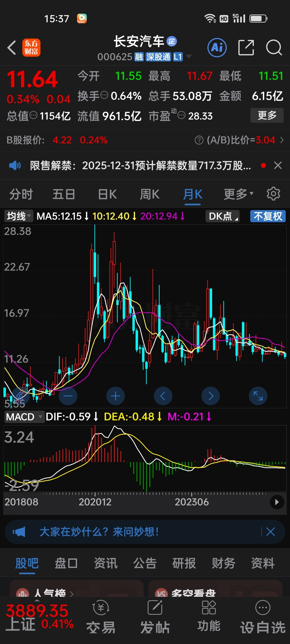Screen dimensions: 290x644
Task: Switch to the 资讯 tab
Action: pyautogui.click(x=106, y=563)
